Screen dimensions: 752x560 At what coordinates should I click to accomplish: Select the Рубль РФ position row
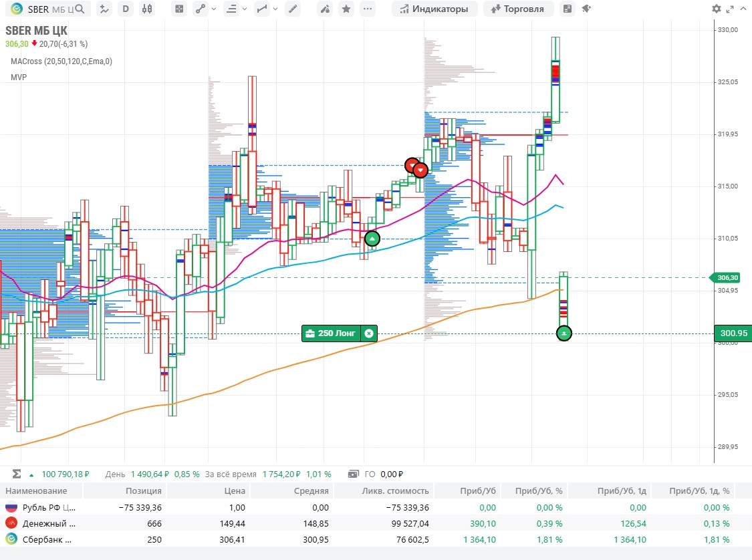coord(376,507)
